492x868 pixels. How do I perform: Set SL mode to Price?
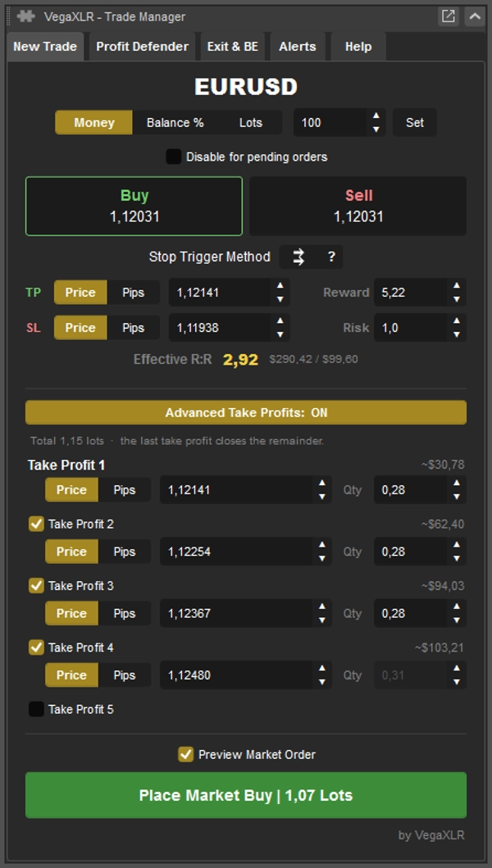80,328
